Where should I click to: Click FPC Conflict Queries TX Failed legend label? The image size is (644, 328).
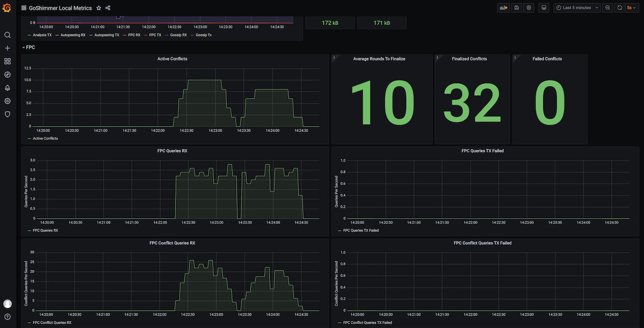click(x=368, y=323)
